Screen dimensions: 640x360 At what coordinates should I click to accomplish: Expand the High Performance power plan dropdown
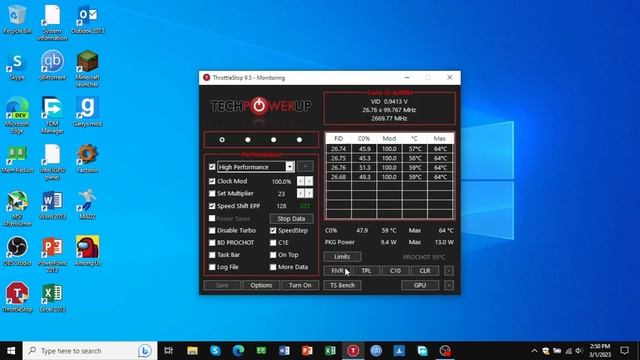click(x=289, y=167)
